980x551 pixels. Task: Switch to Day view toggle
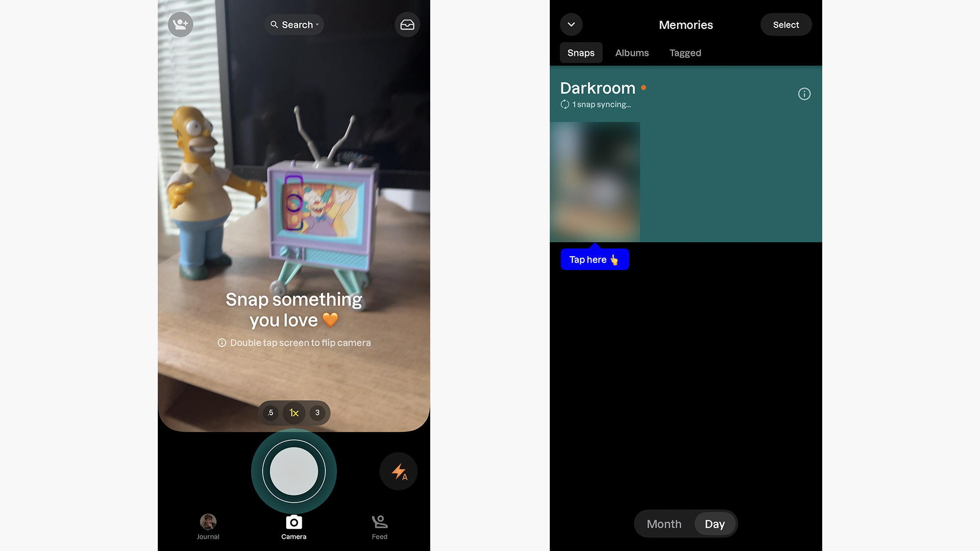click(x=714, y=524)
